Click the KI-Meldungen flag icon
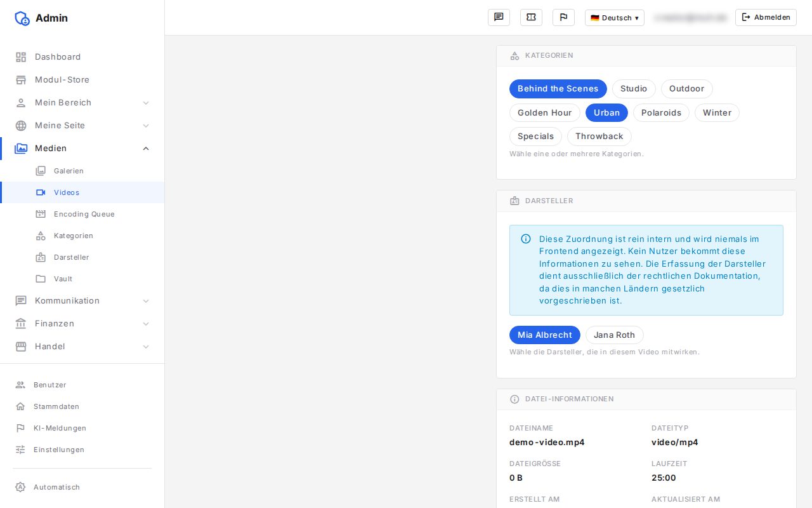 20,428
